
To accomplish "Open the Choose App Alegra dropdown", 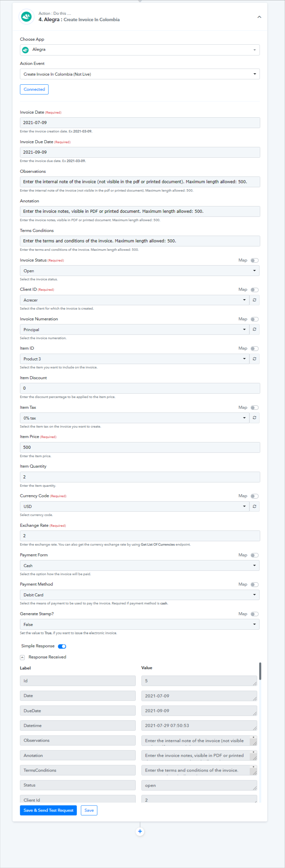I will pyautogui.click(x=140, y=50).
